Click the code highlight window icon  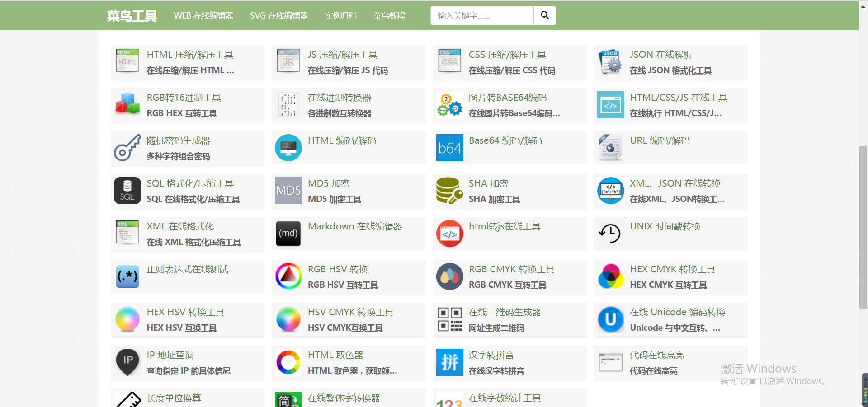611,362
